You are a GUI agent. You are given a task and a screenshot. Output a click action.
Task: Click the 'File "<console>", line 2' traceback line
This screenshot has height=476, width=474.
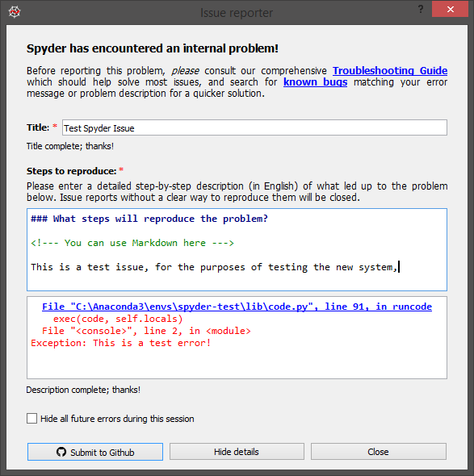coord(146,331)
